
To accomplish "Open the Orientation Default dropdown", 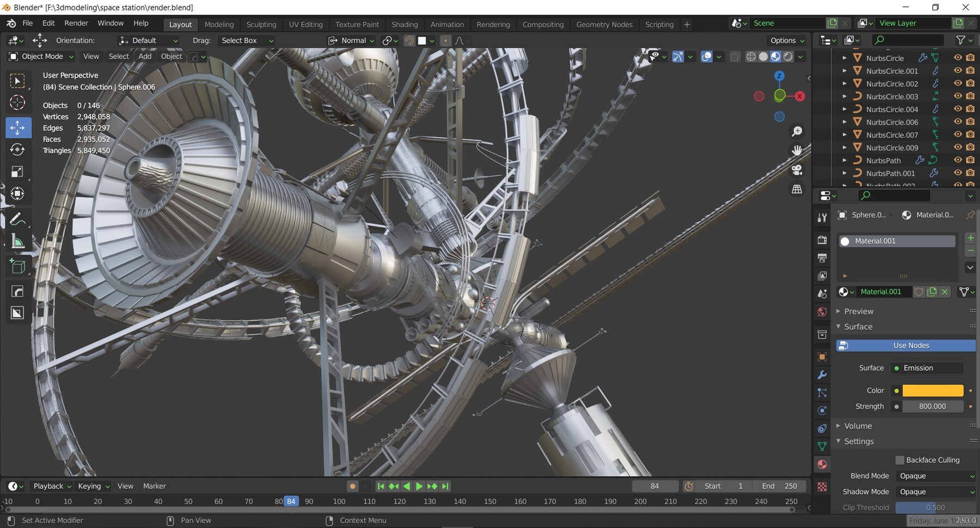I will tap(148, 40).
